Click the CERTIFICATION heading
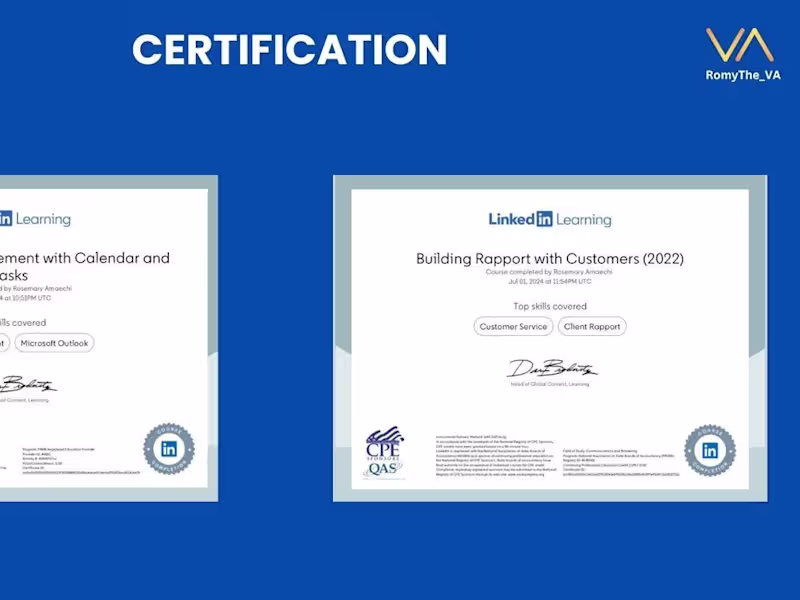The width and height of the screenshot is (800, 600). tap(290, 49)
